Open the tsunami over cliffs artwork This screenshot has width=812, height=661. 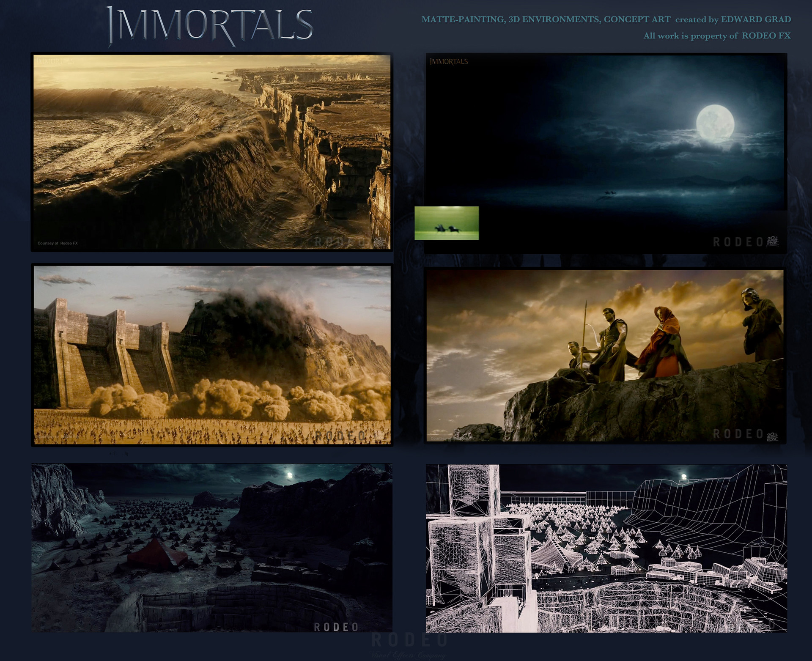[x=211, y=152]
